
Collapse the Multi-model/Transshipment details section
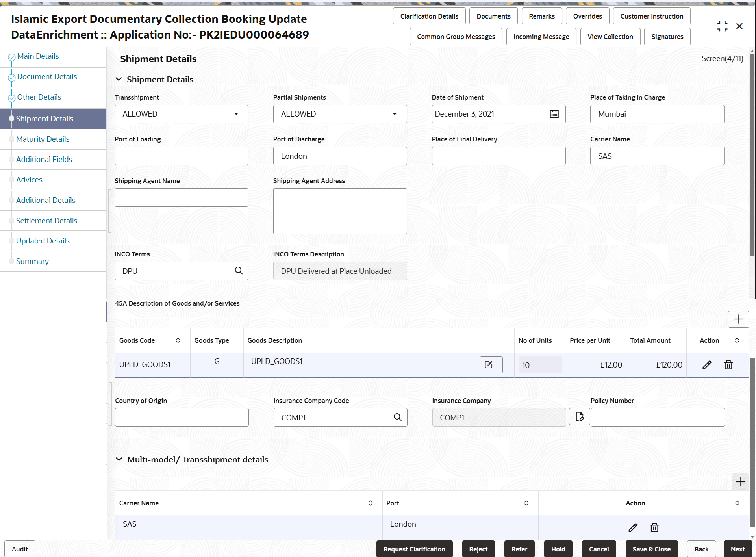click(119, 459)
